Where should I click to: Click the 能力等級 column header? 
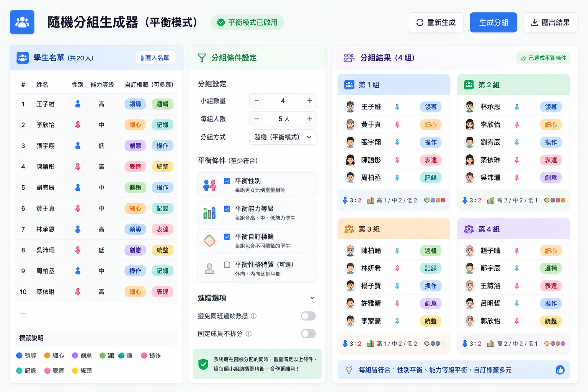click(102, 85)
